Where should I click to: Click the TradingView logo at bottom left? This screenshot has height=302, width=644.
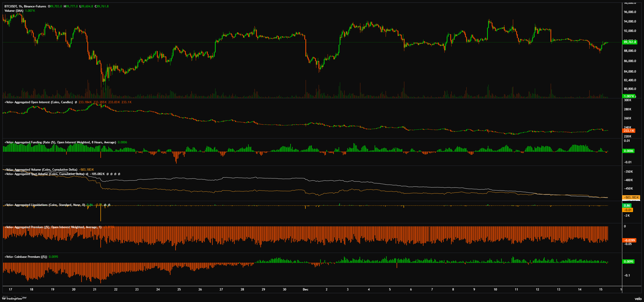pyautogui.click(x=12, y=298)
